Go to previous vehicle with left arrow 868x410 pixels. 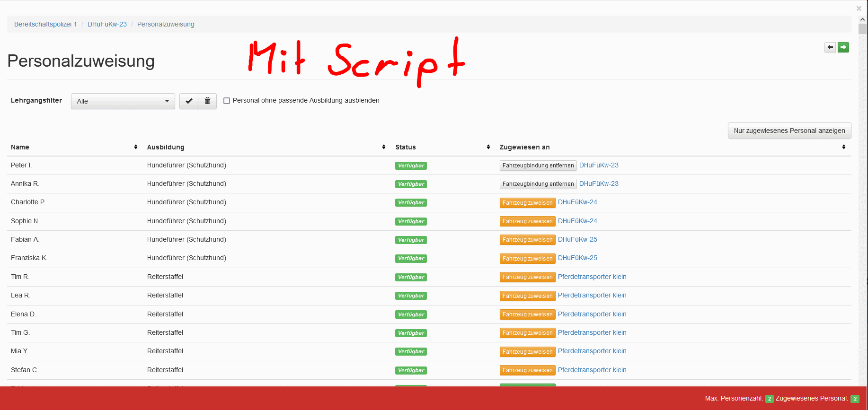pos(830,47)
